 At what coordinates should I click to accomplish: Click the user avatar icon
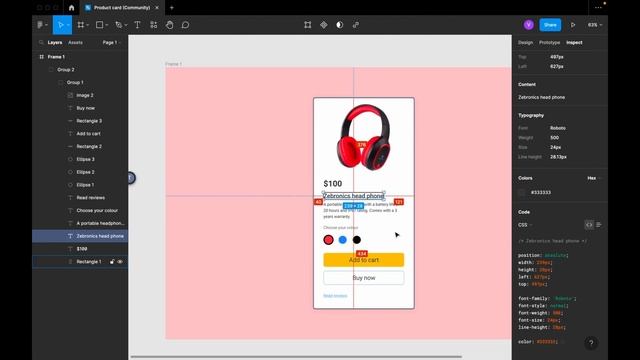pyautogui.click(x=529, y=25)
